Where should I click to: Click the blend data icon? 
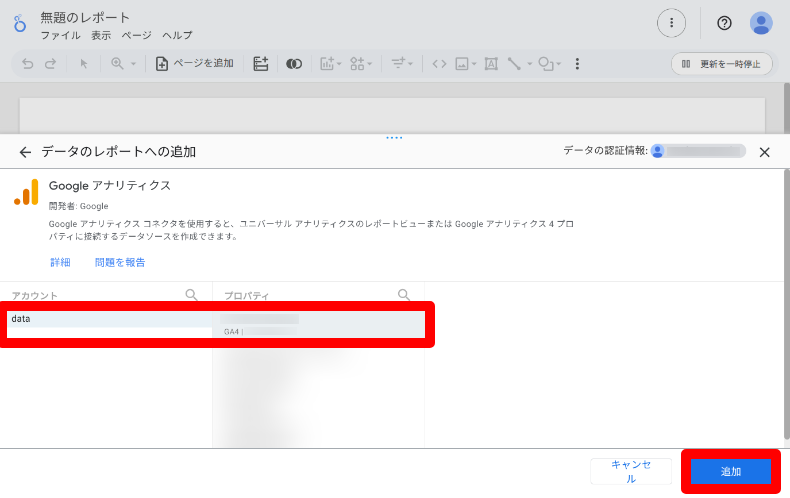(294, 64)
